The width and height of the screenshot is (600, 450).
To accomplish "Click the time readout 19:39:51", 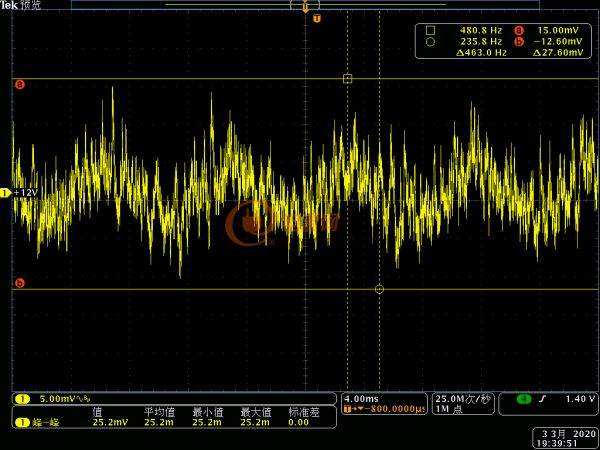I will [x=557, y=443].
